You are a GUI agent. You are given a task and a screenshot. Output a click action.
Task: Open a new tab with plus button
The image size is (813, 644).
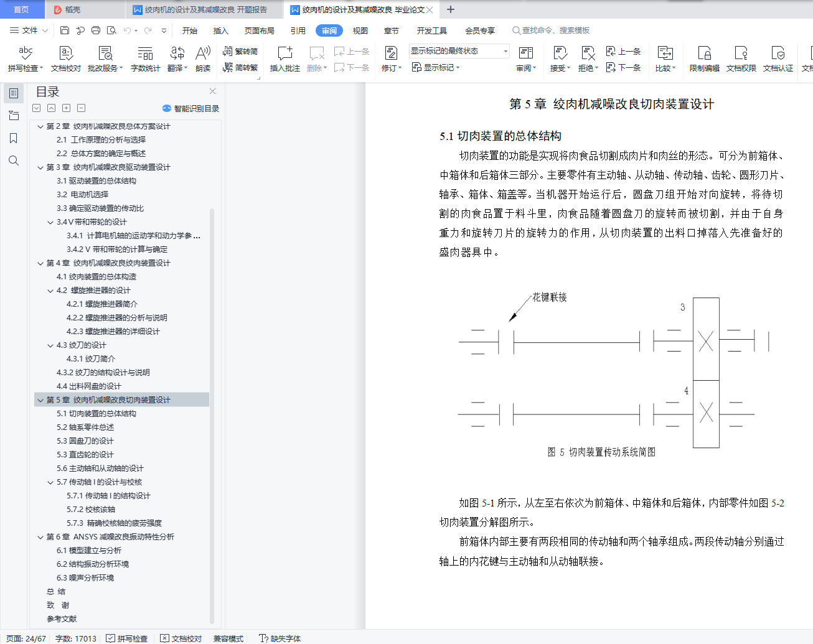click(x=451, y=9)
